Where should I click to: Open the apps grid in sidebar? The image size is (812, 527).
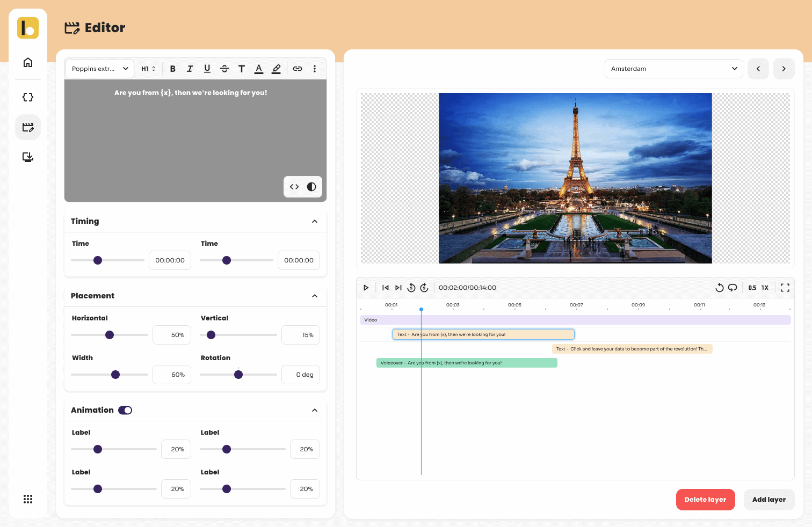28,499
